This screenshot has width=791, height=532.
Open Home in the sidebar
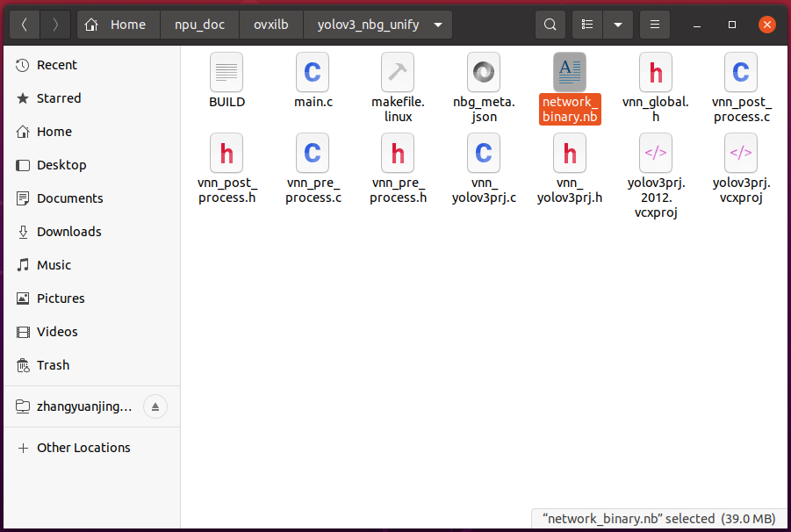pyautogui.click(x=92, y=132)
